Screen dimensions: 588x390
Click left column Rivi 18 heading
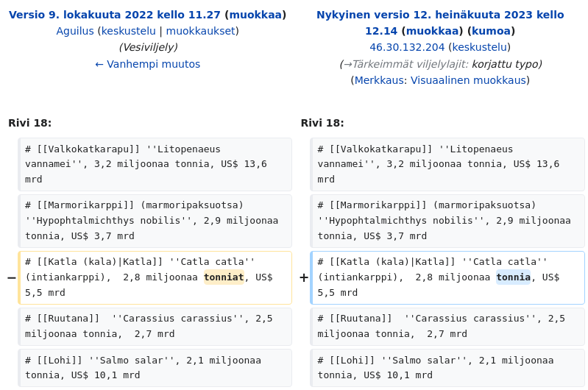pyautogui.click(x=30, y=123)
